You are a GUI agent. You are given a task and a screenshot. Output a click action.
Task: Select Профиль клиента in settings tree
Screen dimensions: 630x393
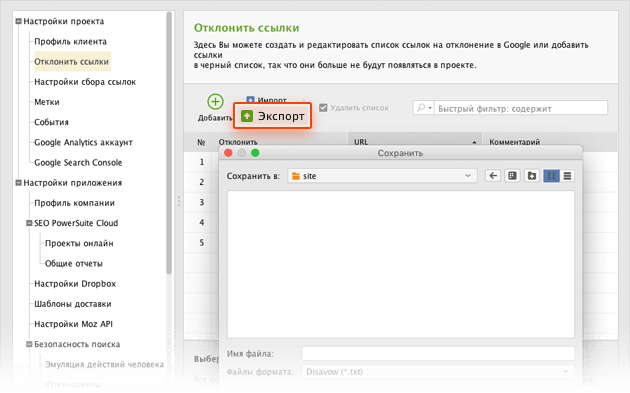point(70,41)
